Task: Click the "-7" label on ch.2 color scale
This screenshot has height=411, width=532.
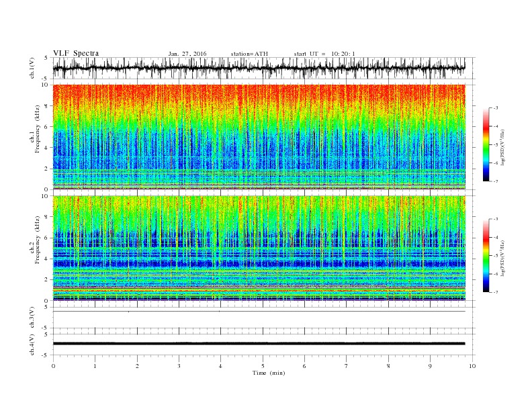Action: pos(496,292)
